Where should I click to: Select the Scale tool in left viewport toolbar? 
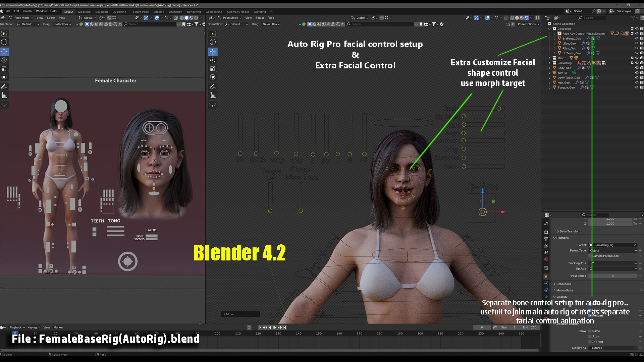coord(4,68)
